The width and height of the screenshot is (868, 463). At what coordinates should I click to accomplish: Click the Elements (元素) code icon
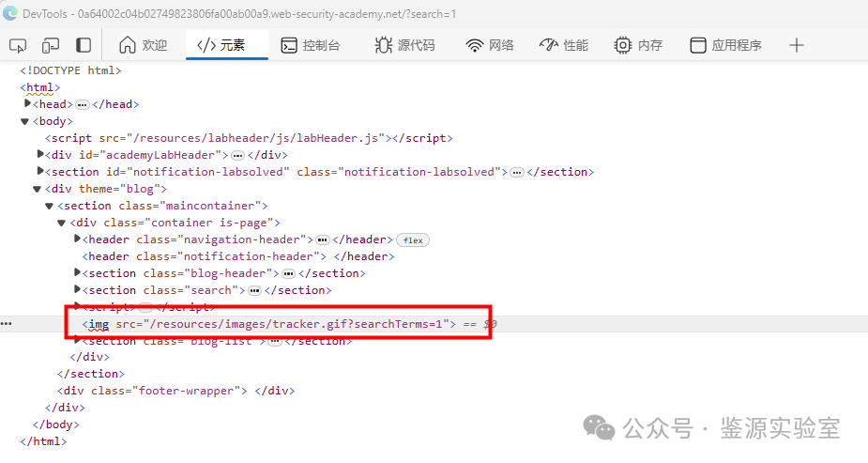click(x=206, y=45)
